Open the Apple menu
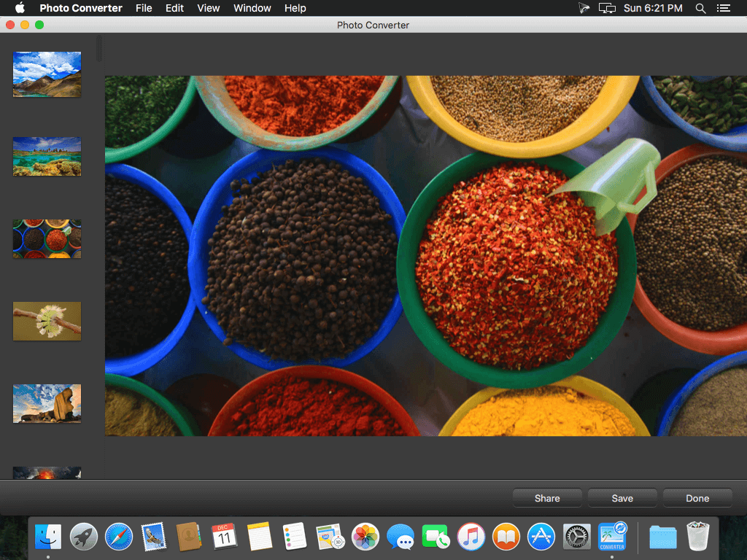This screenshot has height=560, width=747. pyautogui.click(x=20, y=7)
